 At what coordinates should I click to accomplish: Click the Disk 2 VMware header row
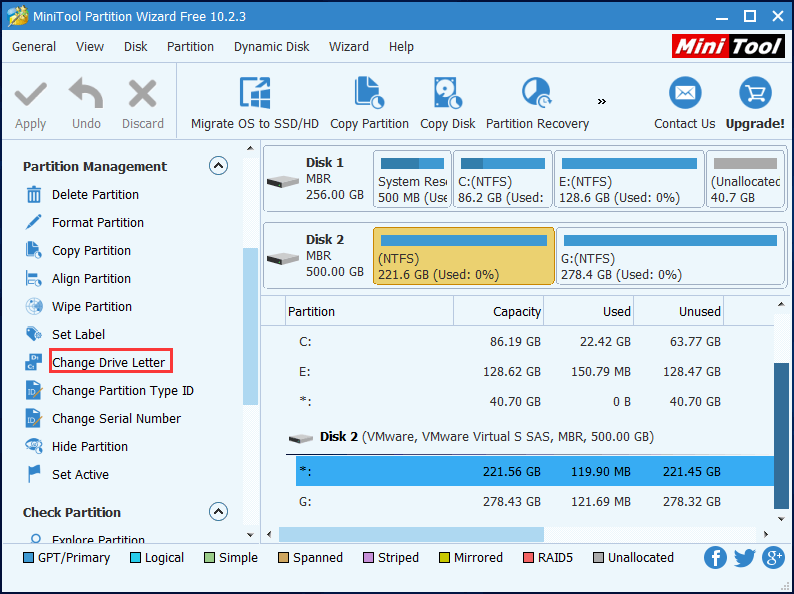point(530,437)
